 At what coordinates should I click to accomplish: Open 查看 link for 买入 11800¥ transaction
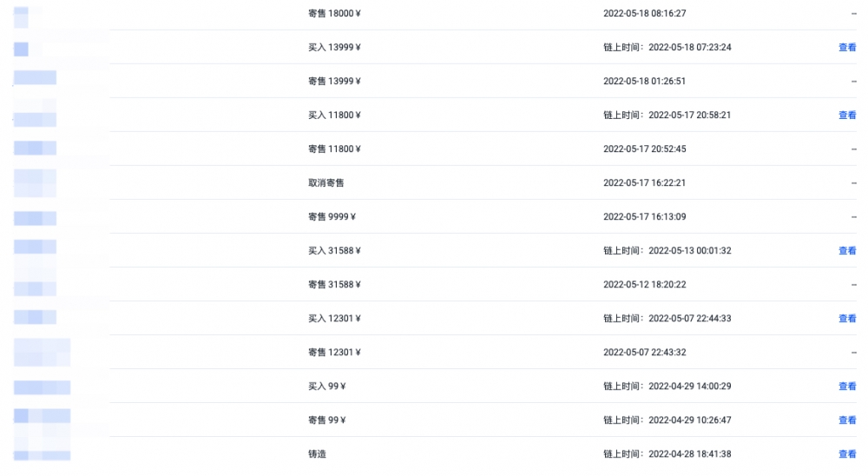(x=847, y=116)
